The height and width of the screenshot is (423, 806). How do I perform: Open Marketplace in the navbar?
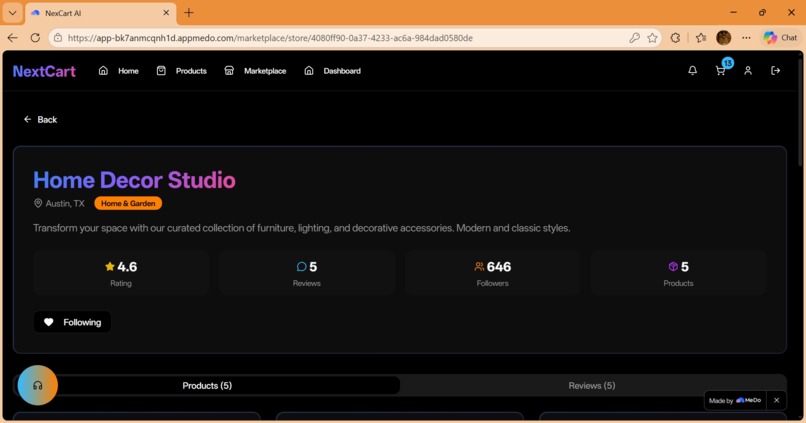[255, 71]
